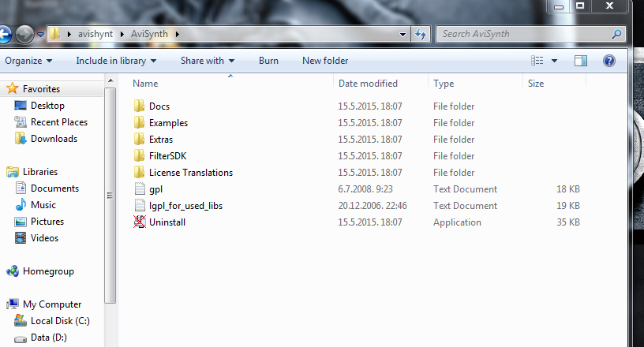Expand the arrow after AviSynth breadcrumb
Screen dimensions: 644x347
point(178,34)
